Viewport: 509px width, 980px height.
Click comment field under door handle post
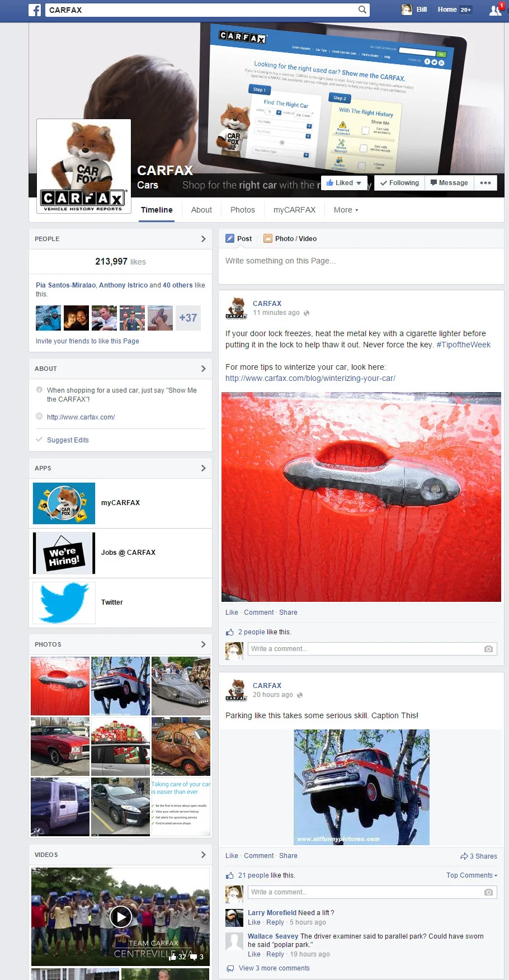click(x=372, y=649)
